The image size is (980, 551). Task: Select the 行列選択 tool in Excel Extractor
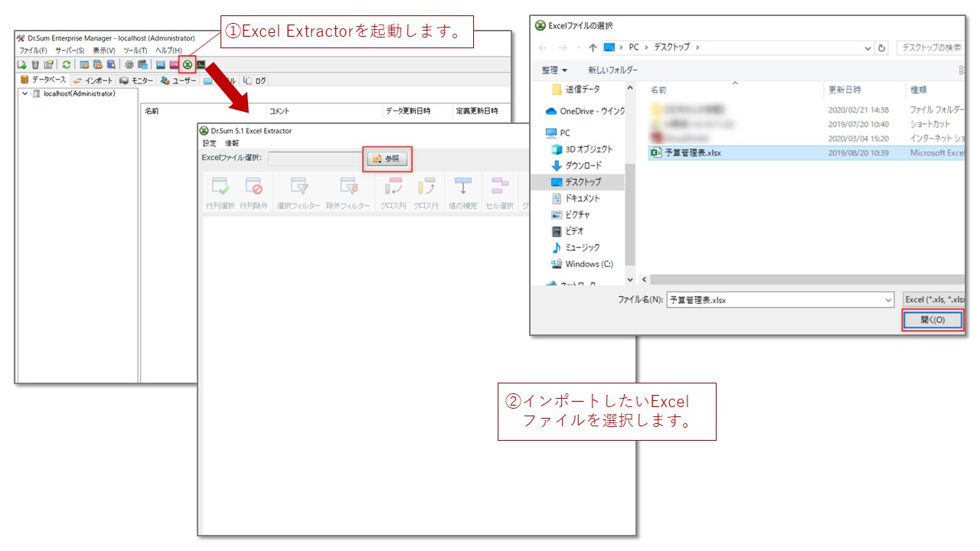point(222,191)
